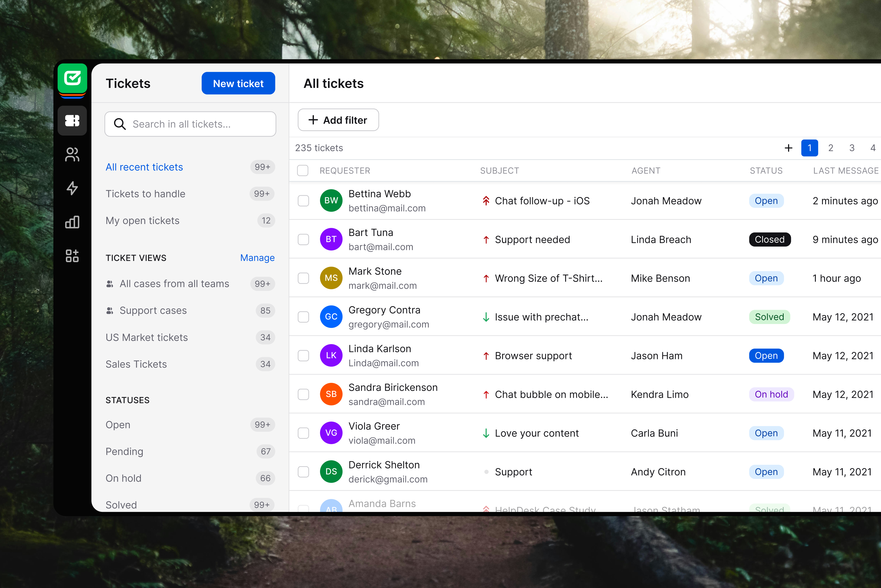Click the SB avatar for Sandra Birickenson
The height and width of the screenshot is (588, 881).
pyautogui.click(x=331, y=394)
